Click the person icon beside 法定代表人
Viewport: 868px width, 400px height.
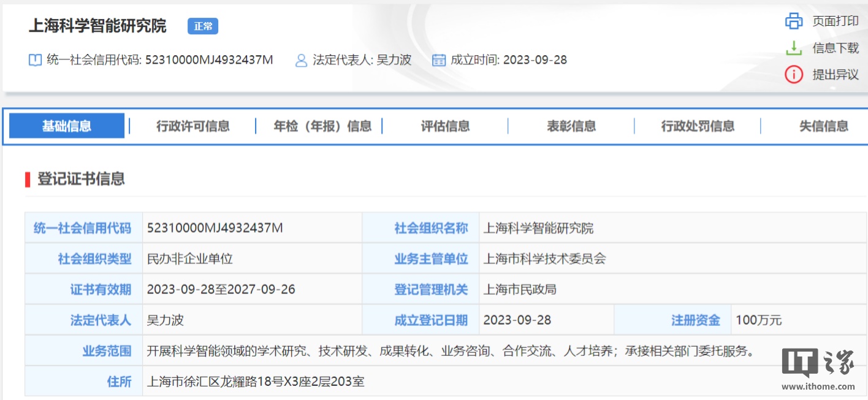301,60
